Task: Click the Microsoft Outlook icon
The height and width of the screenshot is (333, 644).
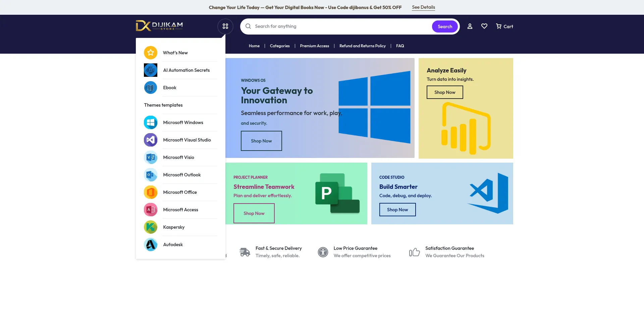Action: [151, 175]
